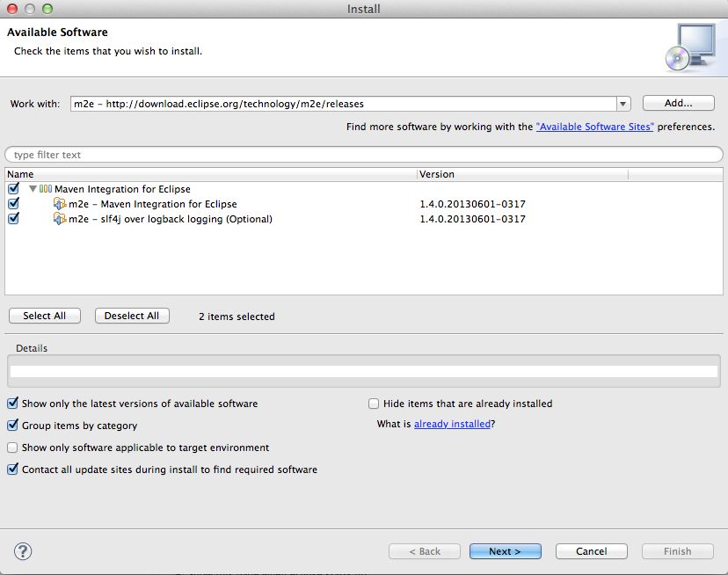The image size is (728, 575).
Task: Click version 1.4.0.20130601-0317 of Maven Integration row
Action: pos(473,204)
